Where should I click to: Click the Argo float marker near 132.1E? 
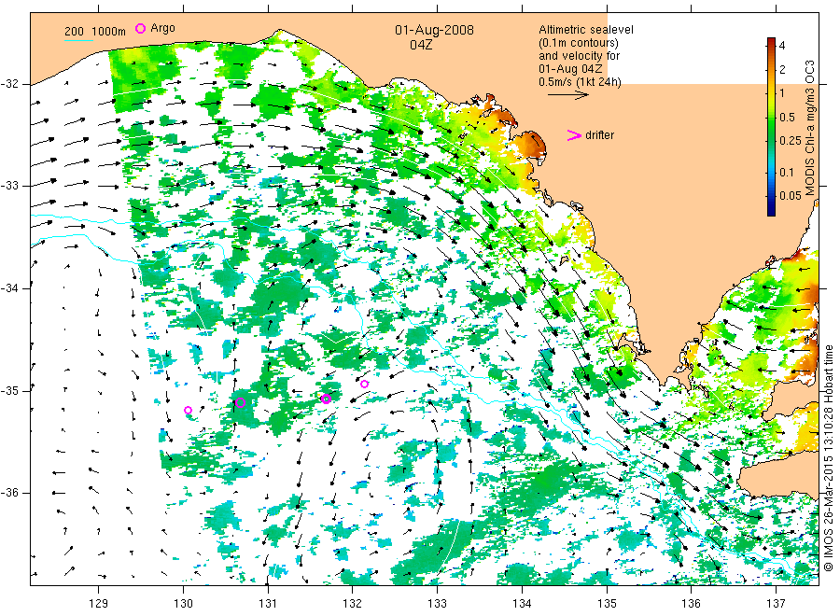[x=364, y=384]
